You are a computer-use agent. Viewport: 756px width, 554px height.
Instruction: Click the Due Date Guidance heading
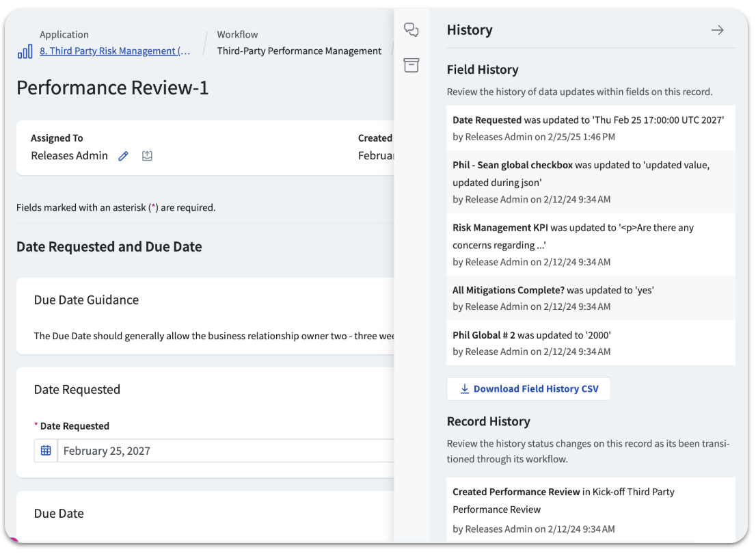86,300
